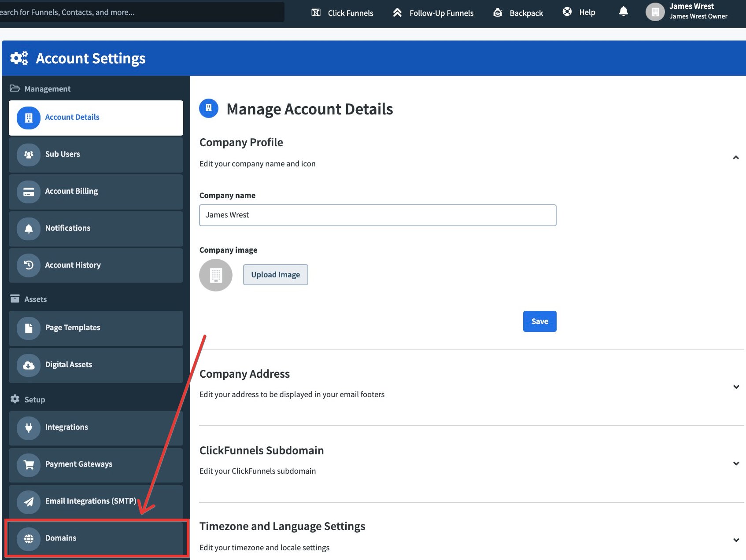Click the Company Address heading

[244, 374]
